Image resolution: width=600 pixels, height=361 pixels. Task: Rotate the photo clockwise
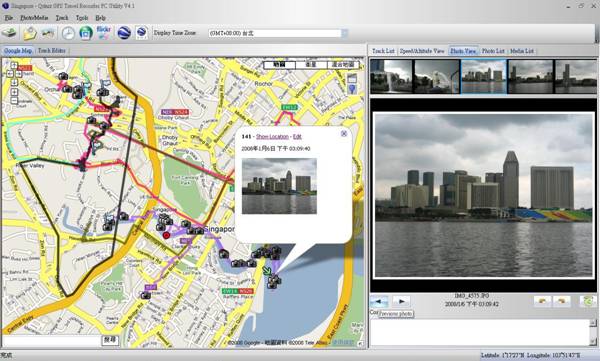pos(561,301)
